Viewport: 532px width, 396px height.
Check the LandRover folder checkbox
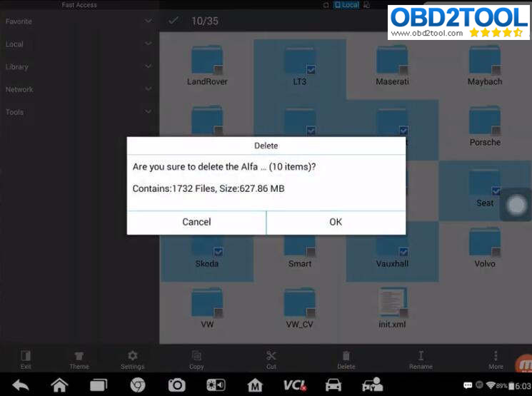pyautogui.click(x=219, y=70)
